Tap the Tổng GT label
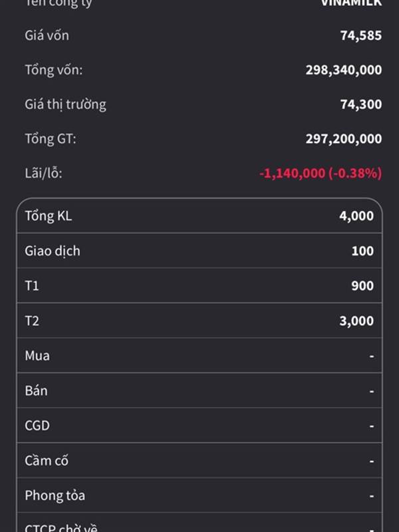The image size is (399, 532). coord(51,139)
